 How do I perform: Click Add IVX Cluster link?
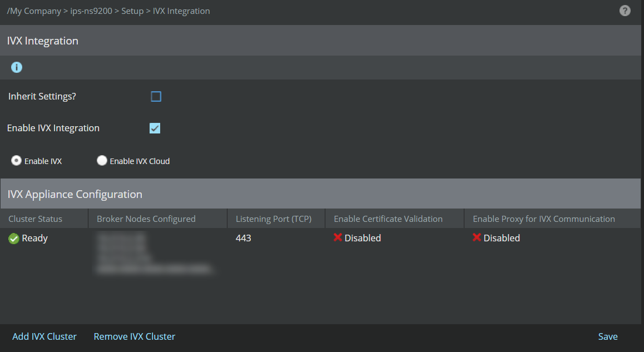(x=44, y=336)
